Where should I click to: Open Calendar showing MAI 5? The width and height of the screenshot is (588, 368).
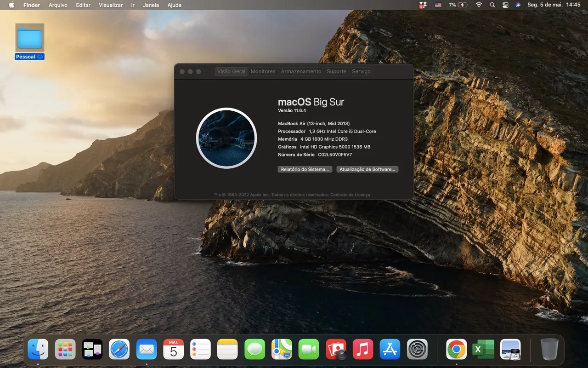(174, 349)
